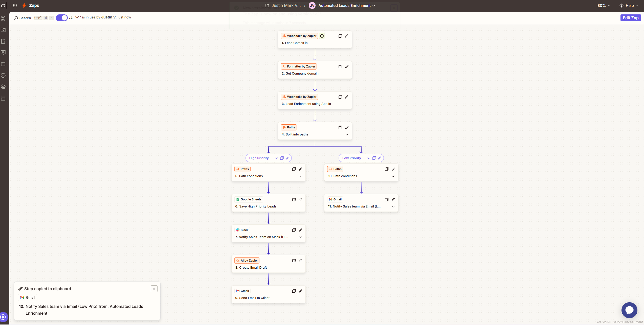Click the orange Zaps lightning bolt logo

tap(24, 5)
